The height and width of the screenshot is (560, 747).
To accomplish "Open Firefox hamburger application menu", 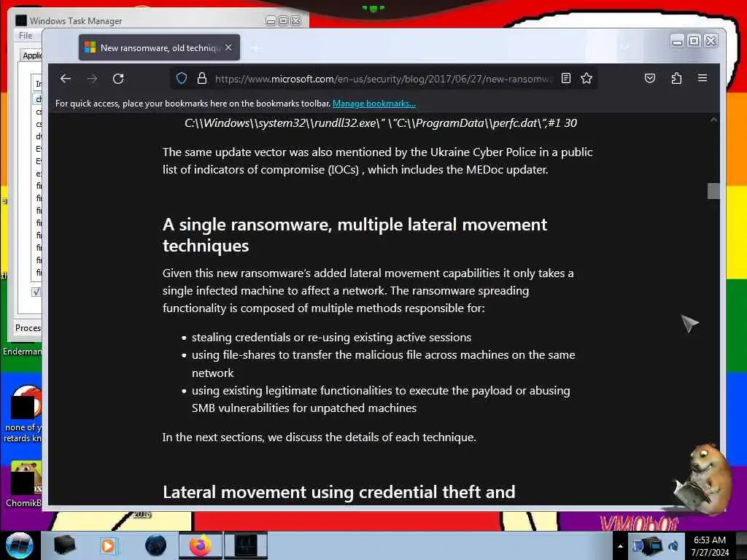I will 703,78.
